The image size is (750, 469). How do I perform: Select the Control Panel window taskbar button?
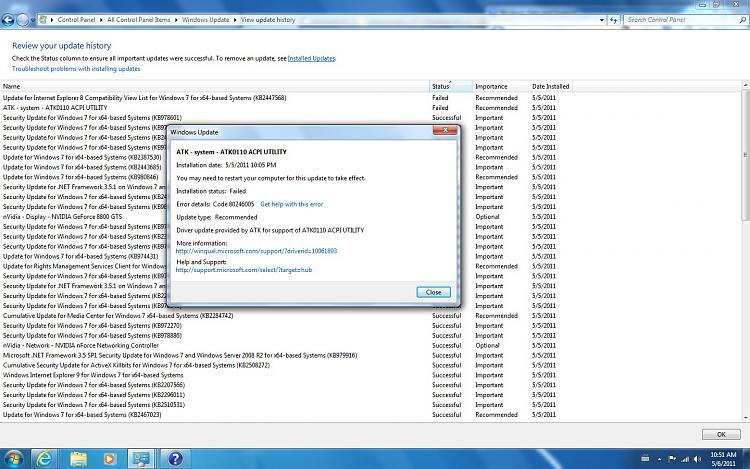tap(141, 459)
